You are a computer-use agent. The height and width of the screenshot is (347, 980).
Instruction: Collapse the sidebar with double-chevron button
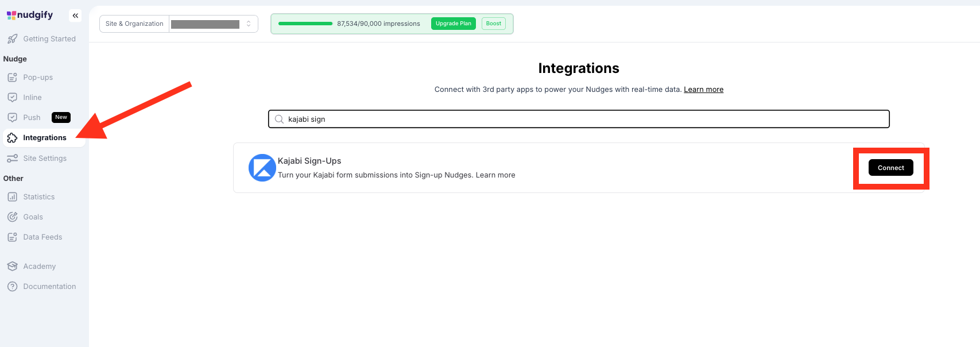click(75, 16)
